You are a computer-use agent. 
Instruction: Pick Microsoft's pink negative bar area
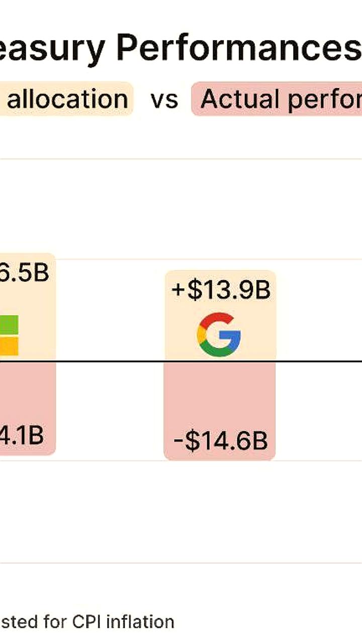pos(28,408)
